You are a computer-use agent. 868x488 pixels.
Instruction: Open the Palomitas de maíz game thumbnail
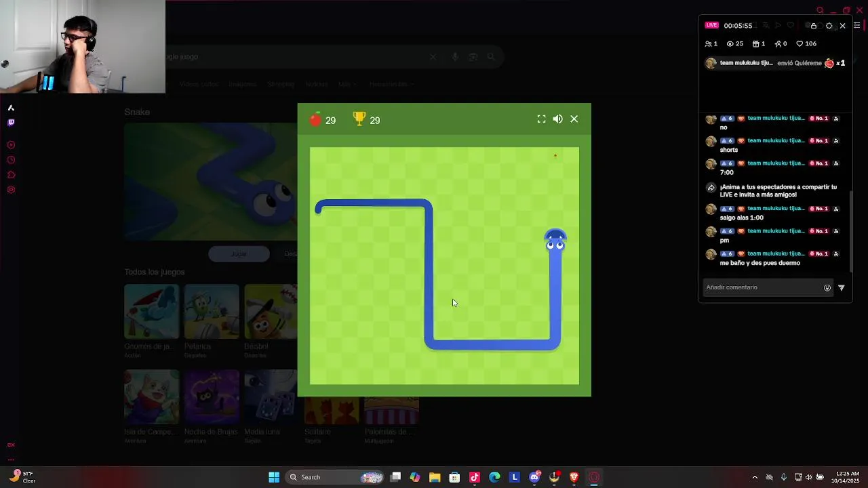[391, 411]
